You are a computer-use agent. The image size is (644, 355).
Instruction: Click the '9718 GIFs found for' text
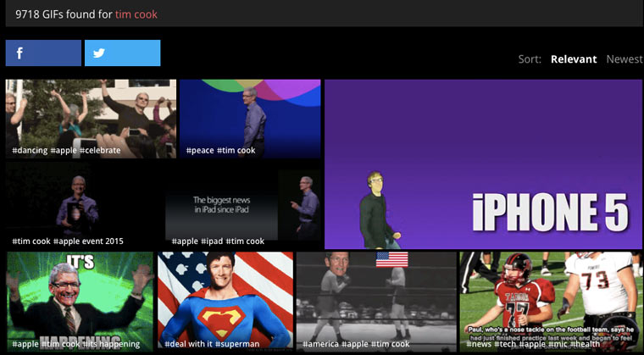pos(64,14)
